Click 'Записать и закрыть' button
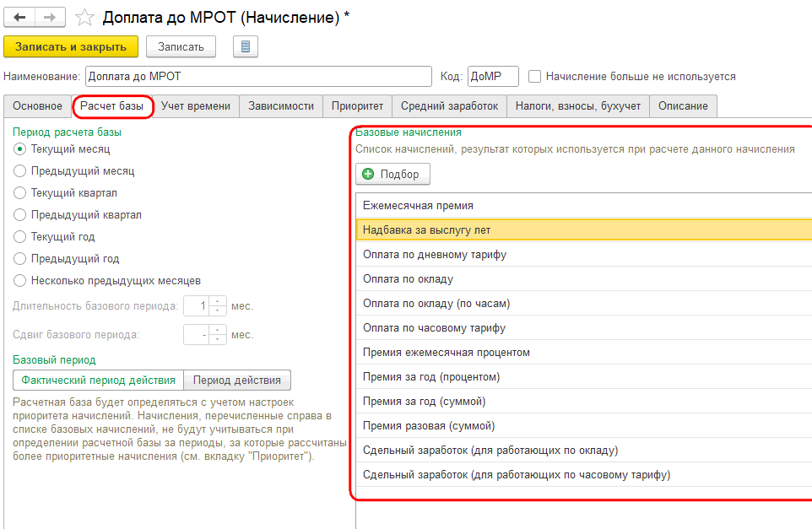Viewport: 812px width, 529px height. pyautogui.click(x=71, y=46)
